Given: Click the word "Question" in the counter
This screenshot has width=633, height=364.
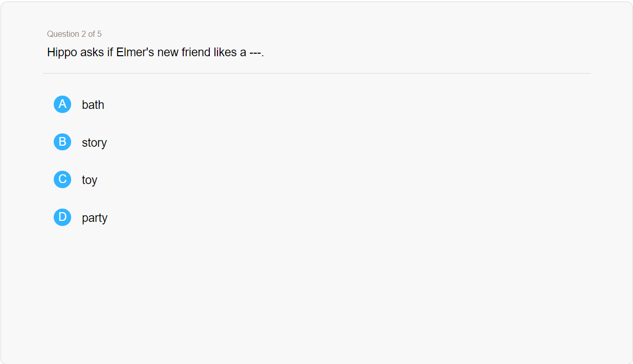Looking at the screenshot, I should coord(63,34).
